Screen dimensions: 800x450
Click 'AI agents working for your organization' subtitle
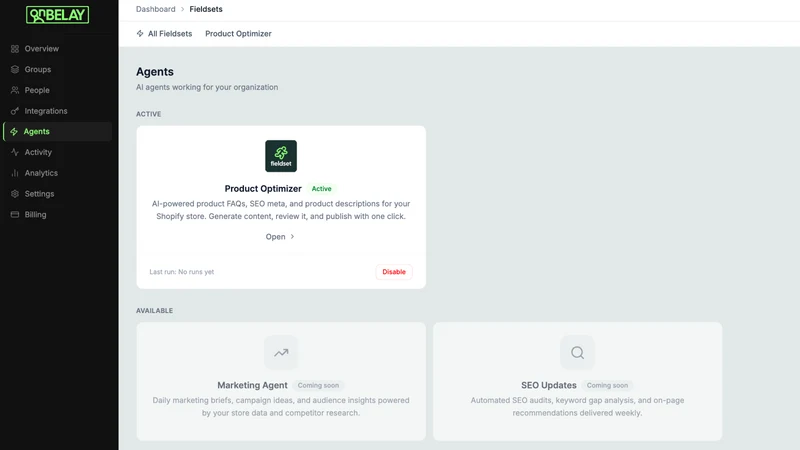[207, 87]
